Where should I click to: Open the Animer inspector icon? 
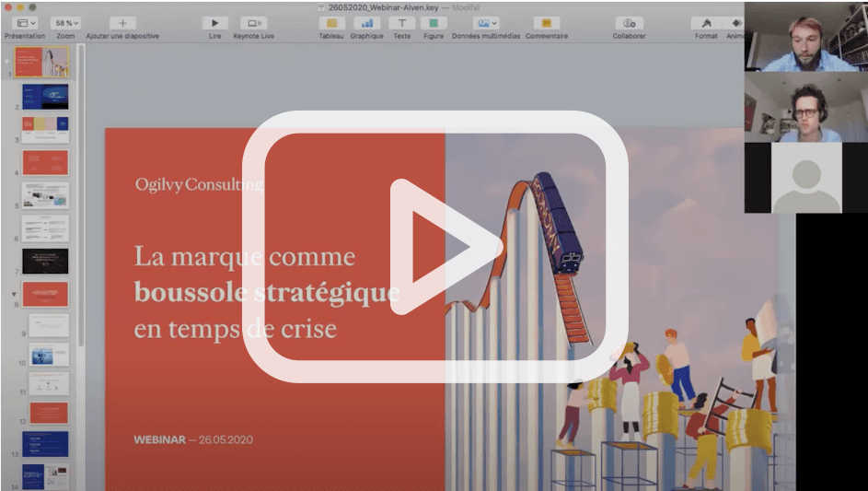[736, 23]
